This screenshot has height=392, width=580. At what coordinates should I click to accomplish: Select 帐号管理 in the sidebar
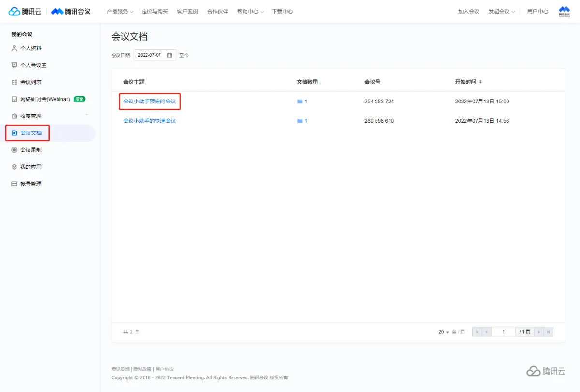(x=31, y=184)
